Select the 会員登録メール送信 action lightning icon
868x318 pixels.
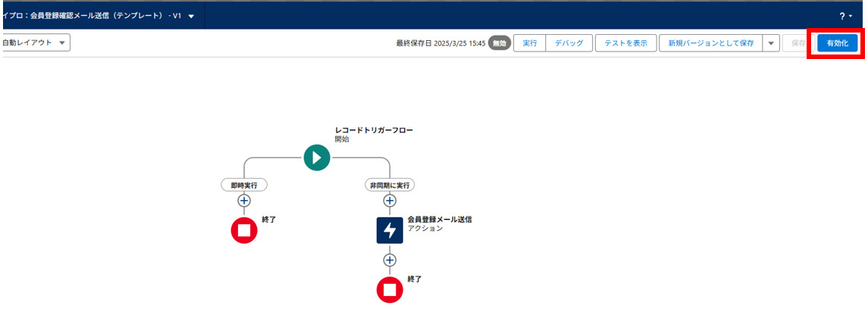(x=390, y=230)
